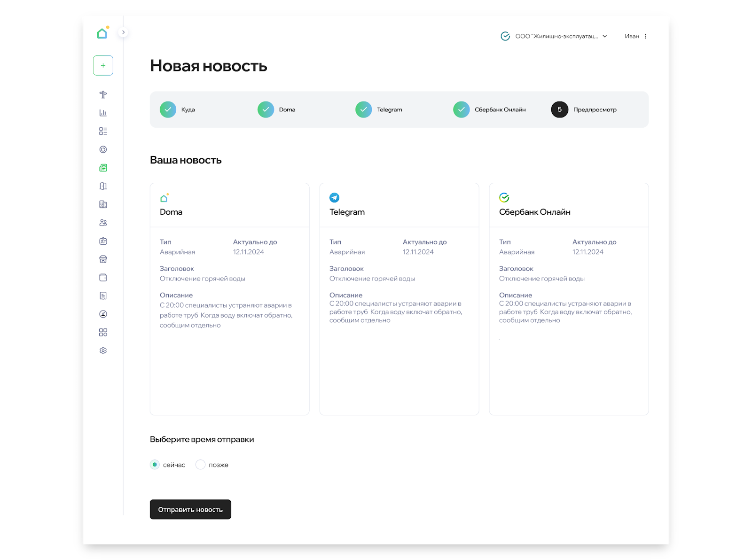The height and width of the screenshot is (560, 752).
Task: Open the meter gauge icon in sidebar
Action: pos(103,314)
